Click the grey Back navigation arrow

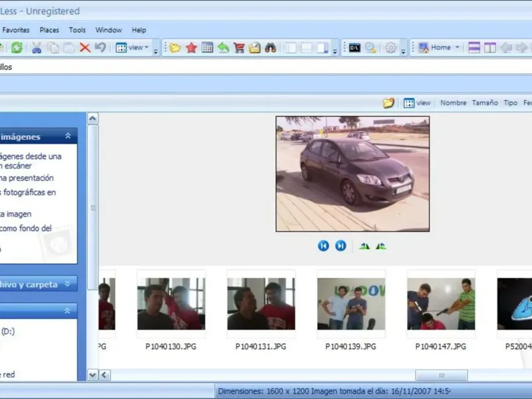[x=506, y=47]
